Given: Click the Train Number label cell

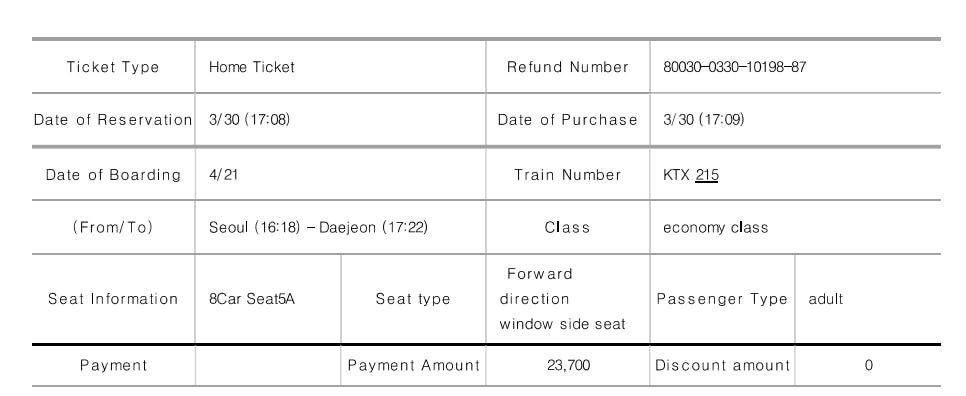Looking at the screenshot, I should (567, 175).
